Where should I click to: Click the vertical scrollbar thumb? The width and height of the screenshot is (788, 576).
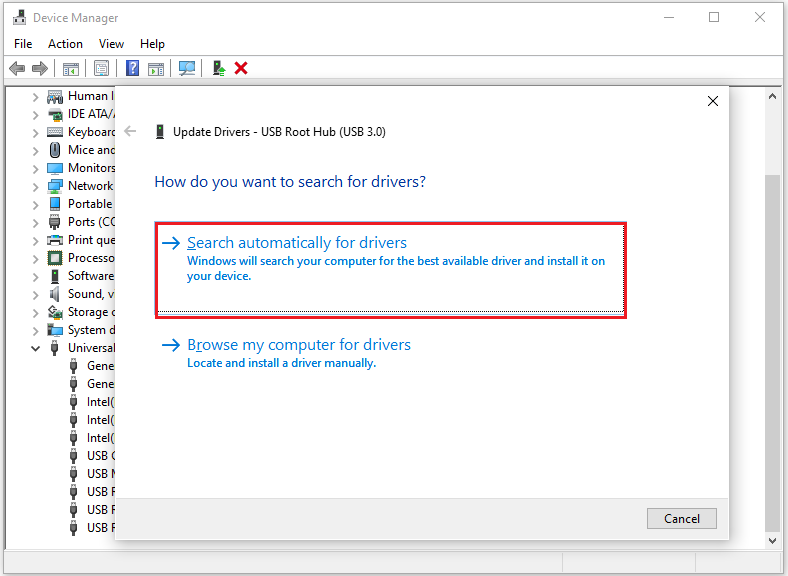pos(772,352)
